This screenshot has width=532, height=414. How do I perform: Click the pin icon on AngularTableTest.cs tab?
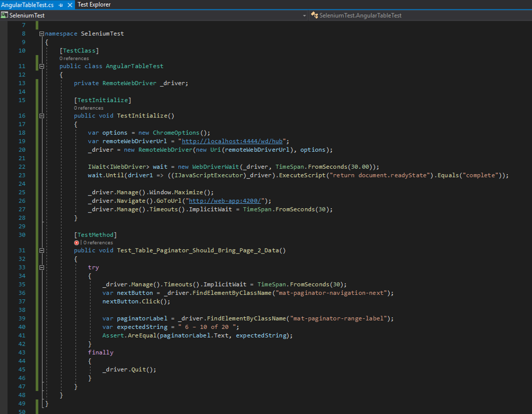pyautogui.click(x=61, y=4)
